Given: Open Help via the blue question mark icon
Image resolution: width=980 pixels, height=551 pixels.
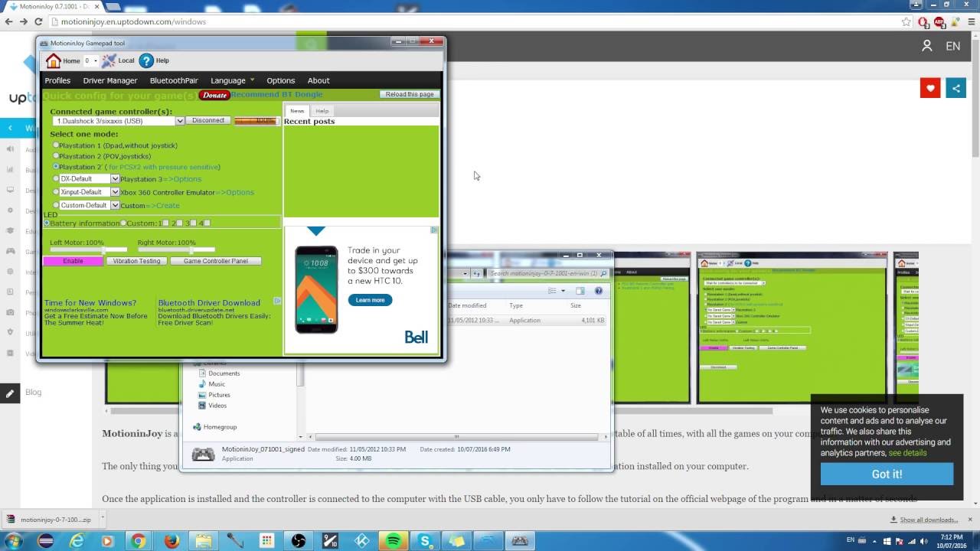Looking at the screenshot, I should (x=146, y=60).
